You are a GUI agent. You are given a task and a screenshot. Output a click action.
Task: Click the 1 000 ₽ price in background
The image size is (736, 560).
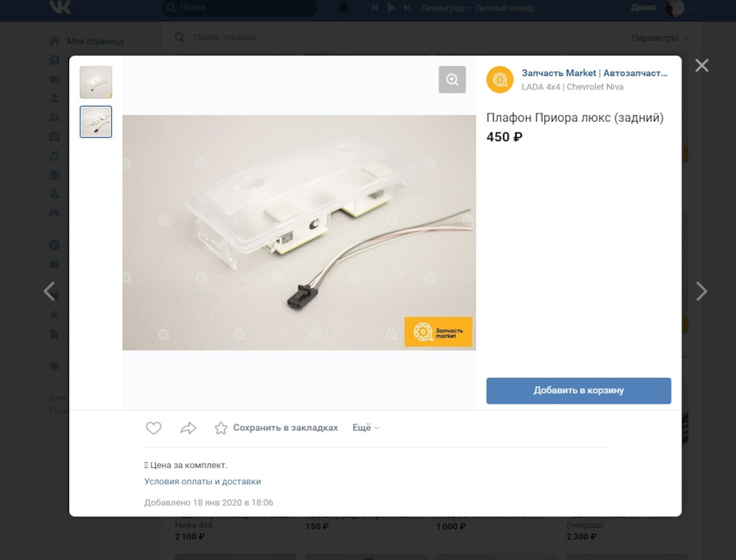coord(451,527)
